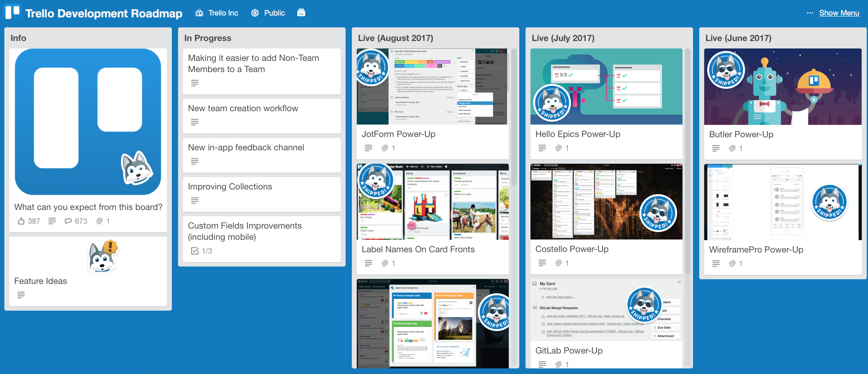Click the Live (August 2017) list header

396,38
